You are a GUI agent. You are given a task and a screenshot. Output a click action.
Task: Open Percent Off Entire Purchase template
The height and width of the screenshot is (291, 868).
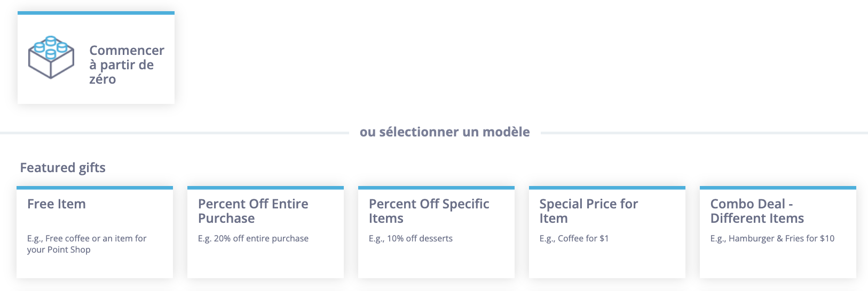[x=253, y=211]
